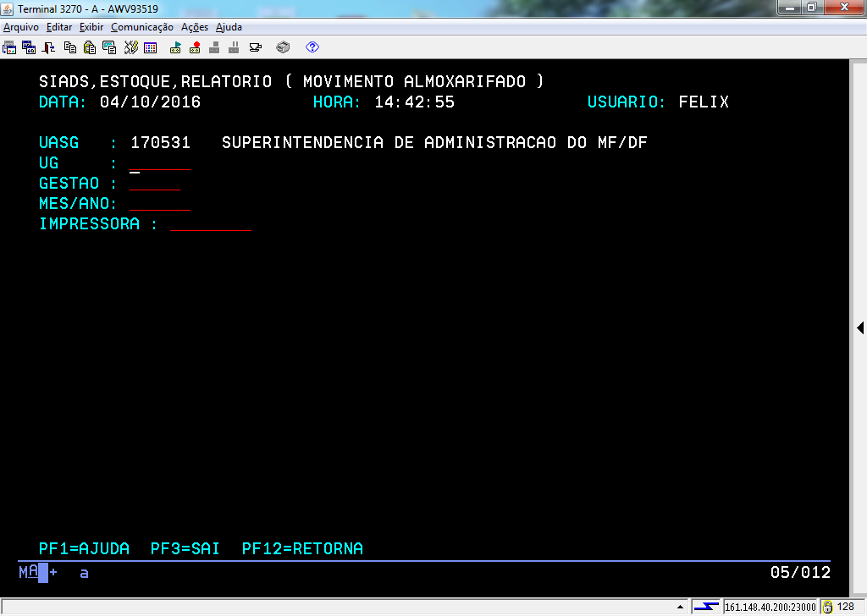Click the server address 161.148.40.200:23000
Viewport: 867px width, 616px height.
point(770,608)
